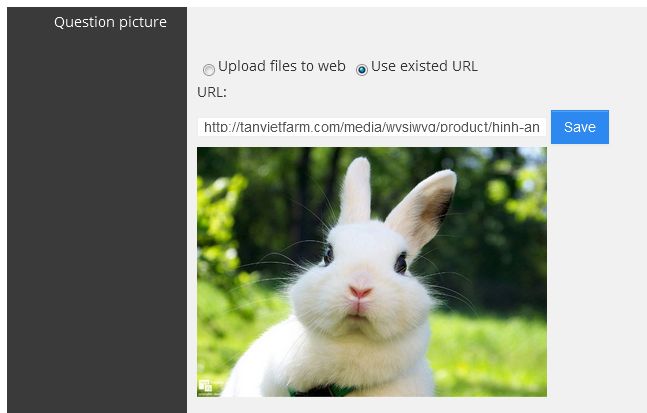Screen dimensions: 647x413
Task: Click the rabbit preview image
Action: 372,272
